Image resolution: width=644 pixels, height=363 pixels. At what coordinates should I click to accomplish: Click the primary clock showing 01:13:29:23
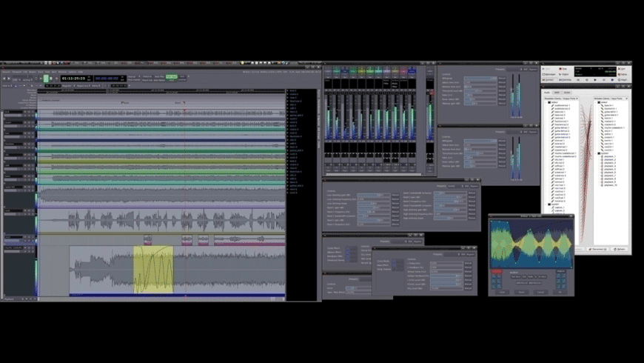tap(73, 78)
